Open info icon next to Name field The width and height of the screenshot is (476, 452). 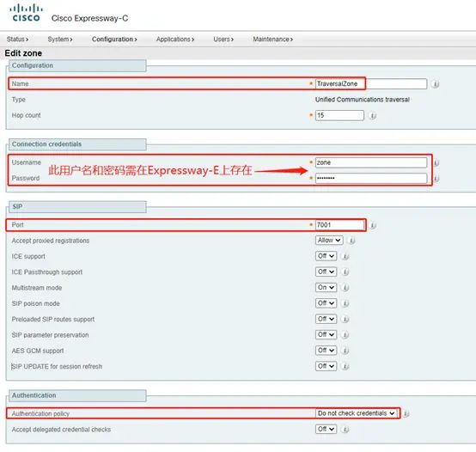tap(435, 83)
